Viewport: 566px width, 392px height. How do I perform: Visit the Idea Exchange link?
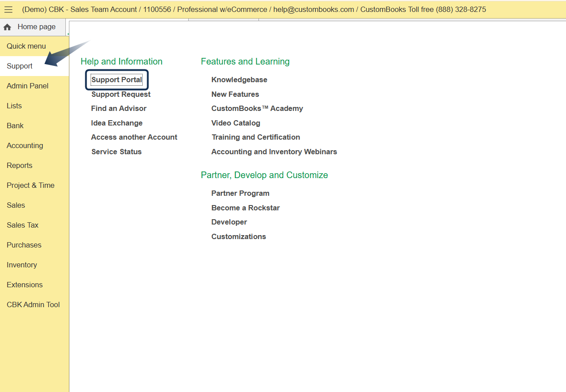pos(117,123)
